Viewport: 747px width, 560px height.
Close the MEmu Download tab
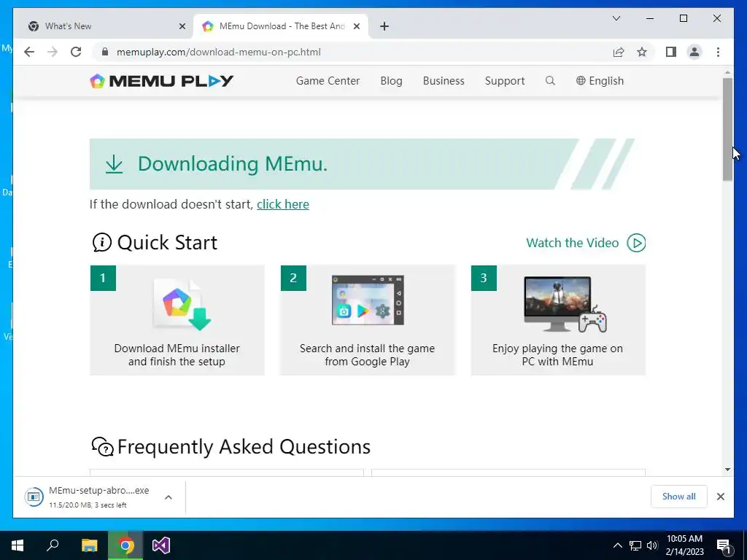(x=356, y=26)
